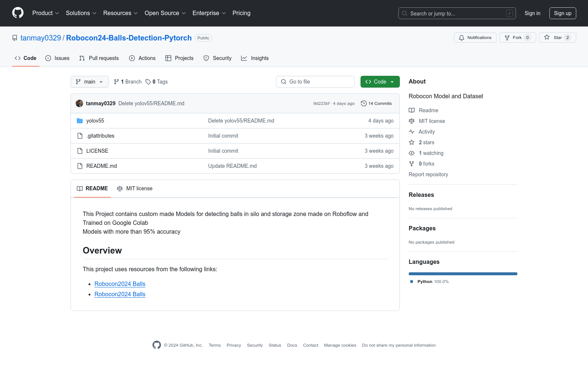Select the README tab in file viewer

point(92,188)
